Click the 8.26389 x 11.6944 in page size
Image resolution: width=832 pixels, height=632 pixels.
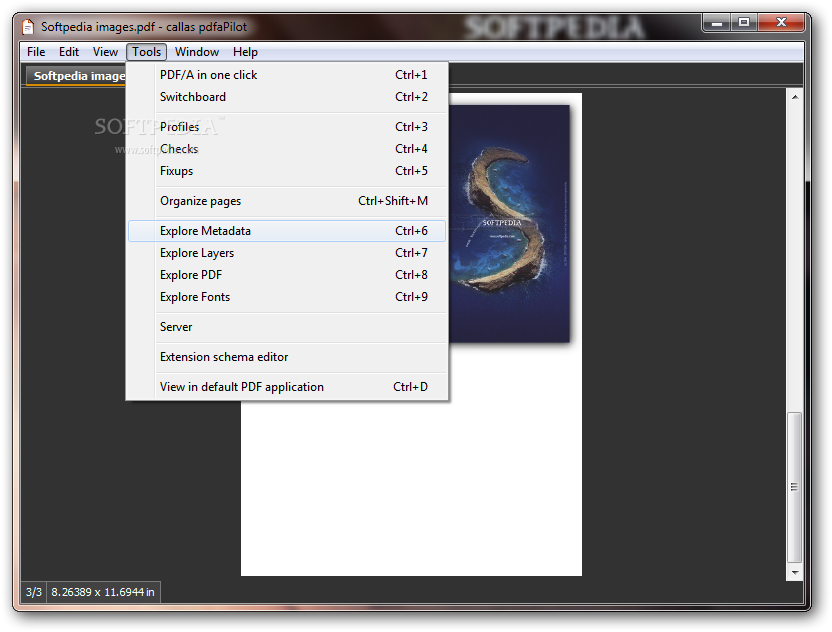[103, 592]
